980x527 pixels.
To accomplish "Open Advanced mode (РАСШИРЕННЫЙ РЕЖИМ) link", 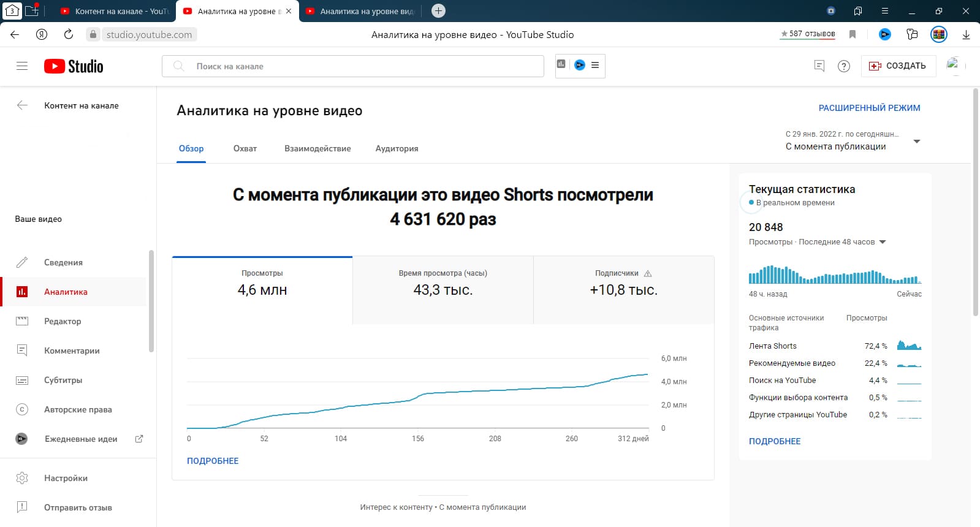I will coord(869,108).
